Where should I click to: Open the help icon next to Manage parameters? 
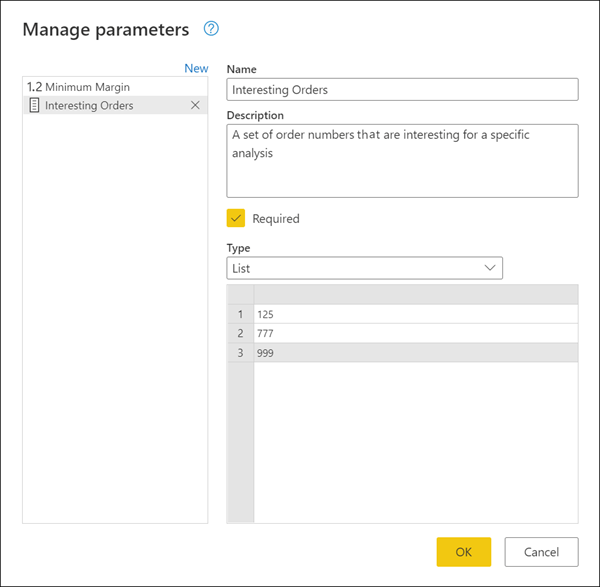211,29
